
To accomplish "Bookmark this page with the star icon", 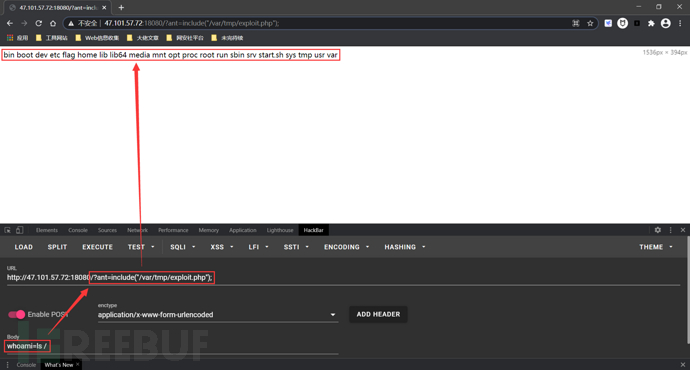I will click(590, 23).
